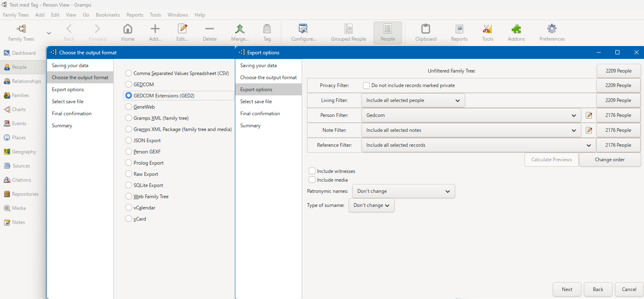644x299 pixels.
Task: Open Preferences gear icon
Action: click(552, 29)
